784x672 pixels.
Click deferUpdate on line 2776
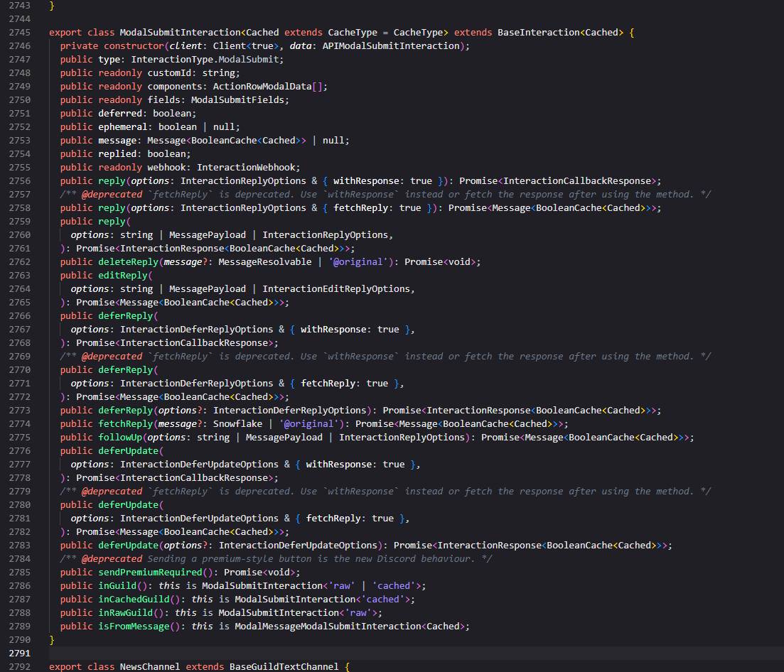pyautogui.click(x=128, y=450)
